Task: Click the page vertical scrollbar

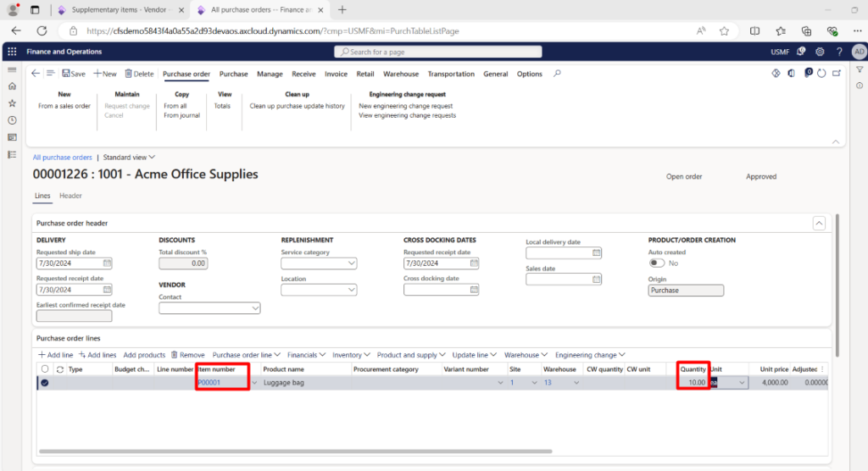Action: (x=837, y=285)
